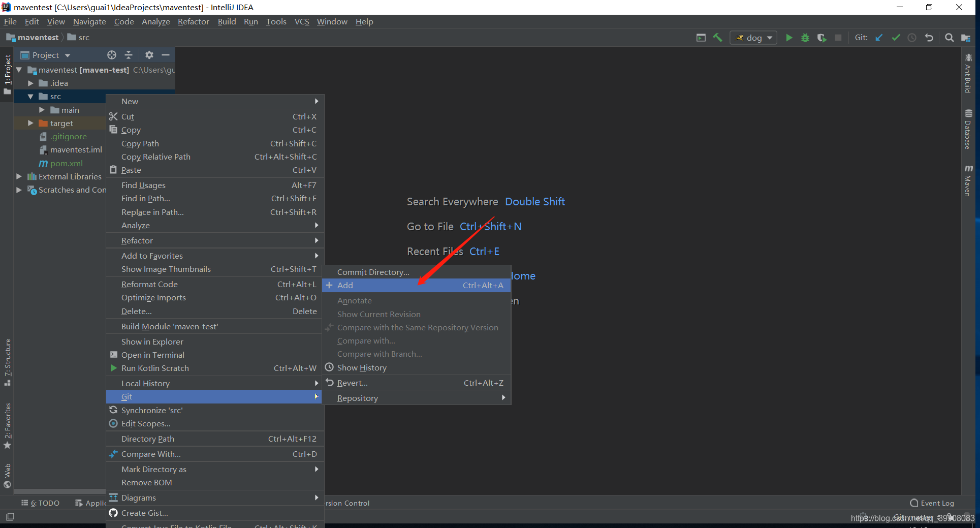The height and width of the screenshot is (528, 980).
Task: Open the VCS menu in menu bar
Action: 302,21
